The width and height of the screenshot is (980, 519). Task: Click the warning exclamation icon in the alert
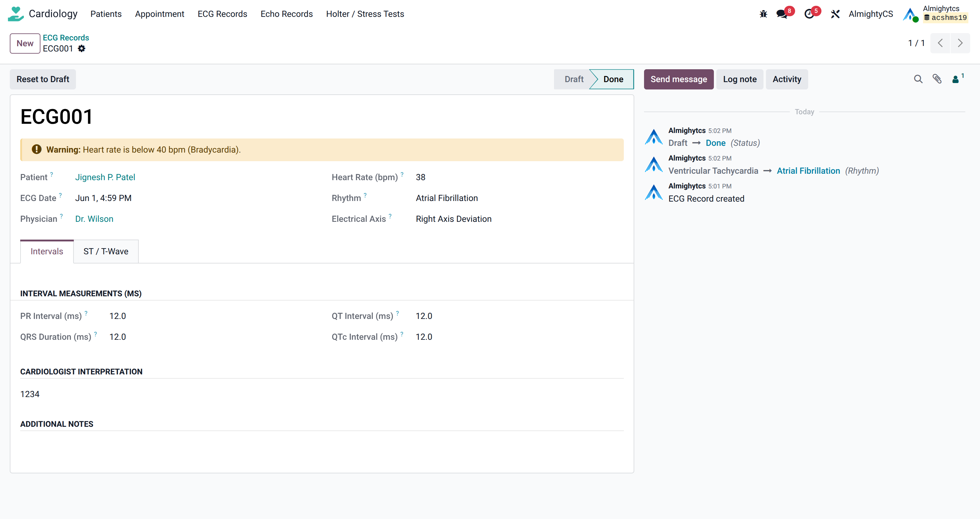coord(36,150)
